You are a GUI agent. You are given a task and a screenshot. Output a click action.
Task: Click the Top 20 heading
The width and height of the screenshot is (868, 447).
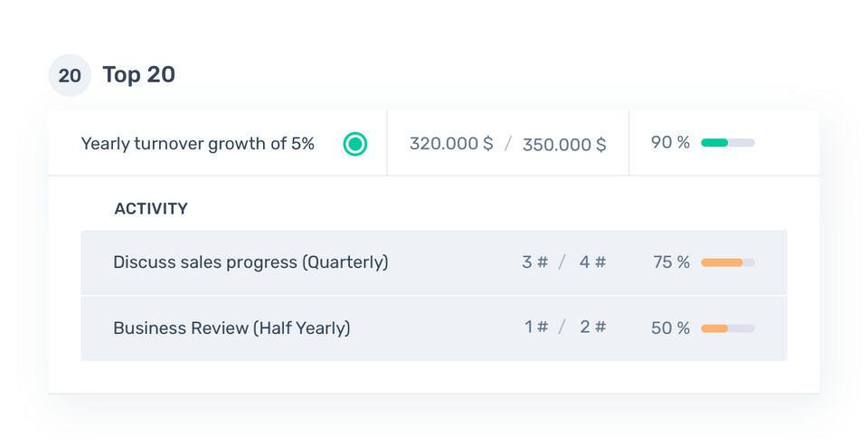click(x=138, y=75)
